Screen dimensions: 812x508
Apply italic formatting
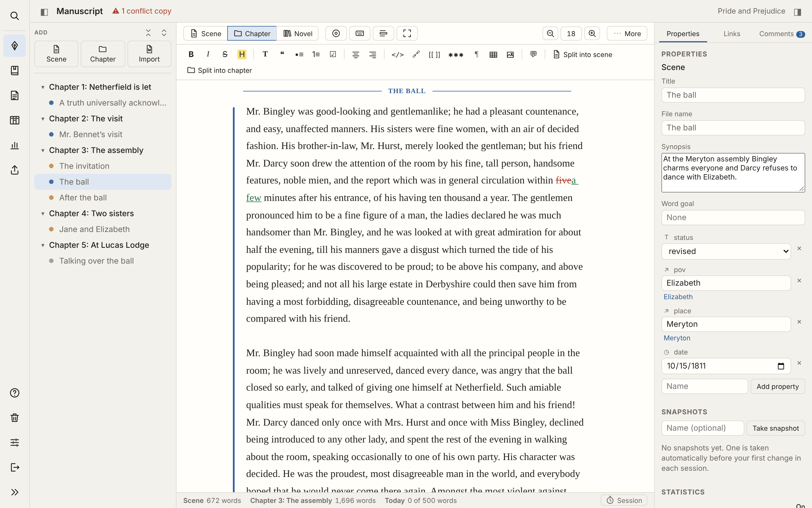[208, 54]
